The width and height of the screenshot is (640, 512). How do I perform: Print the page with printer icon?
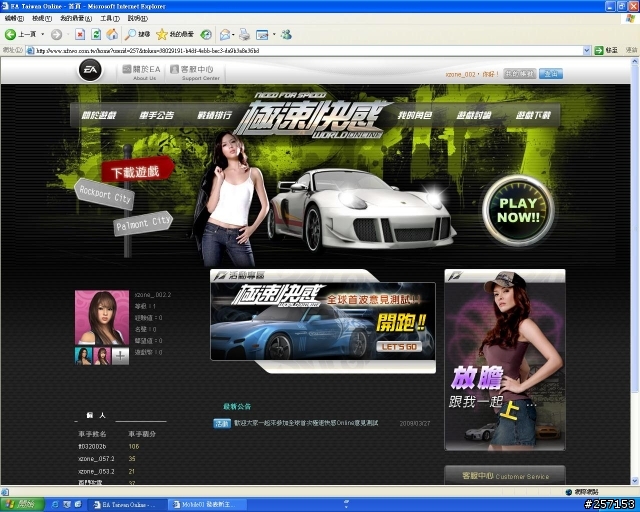244,35
